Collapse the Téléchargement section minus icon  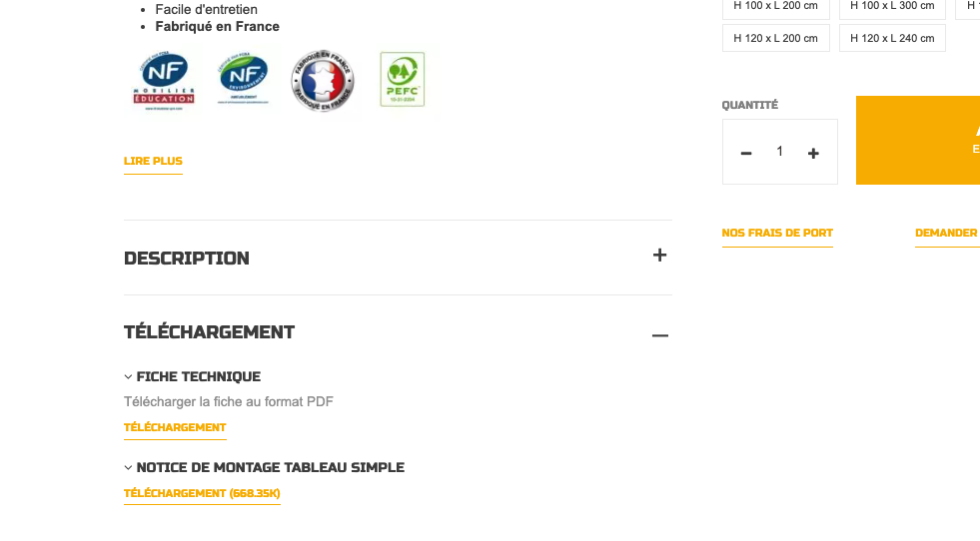point(659,335)
